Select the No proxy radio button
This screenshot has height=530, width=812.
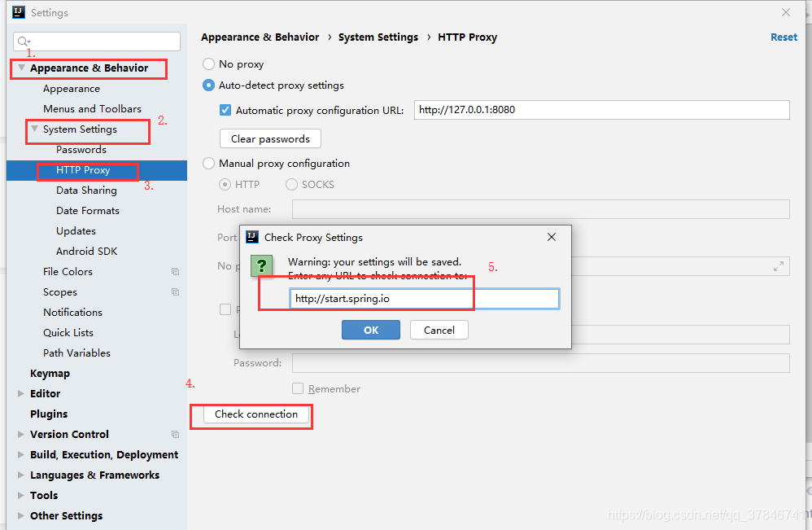(208, 64)
